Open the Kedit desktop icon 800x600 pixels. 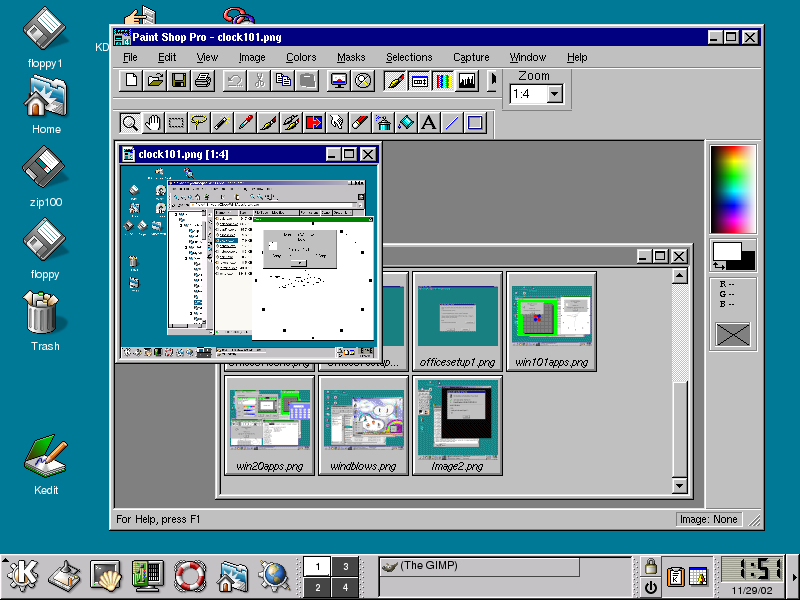pos(45,465)
